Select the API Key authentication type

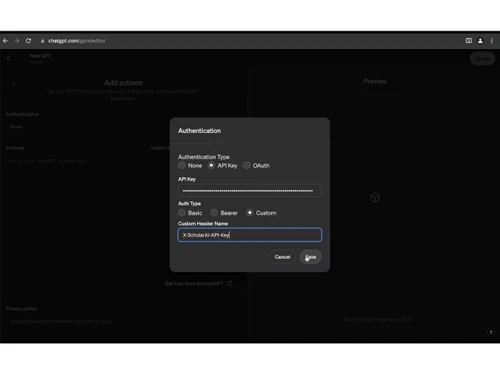click(x=211, y=165)
